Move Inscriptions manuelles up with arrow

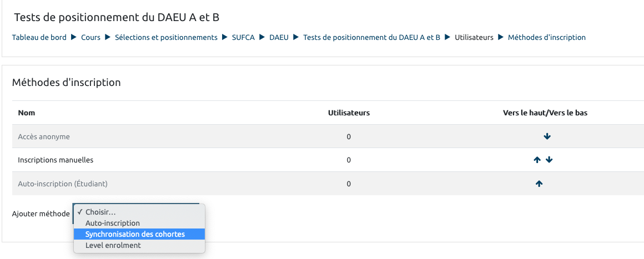coord(537,160)
